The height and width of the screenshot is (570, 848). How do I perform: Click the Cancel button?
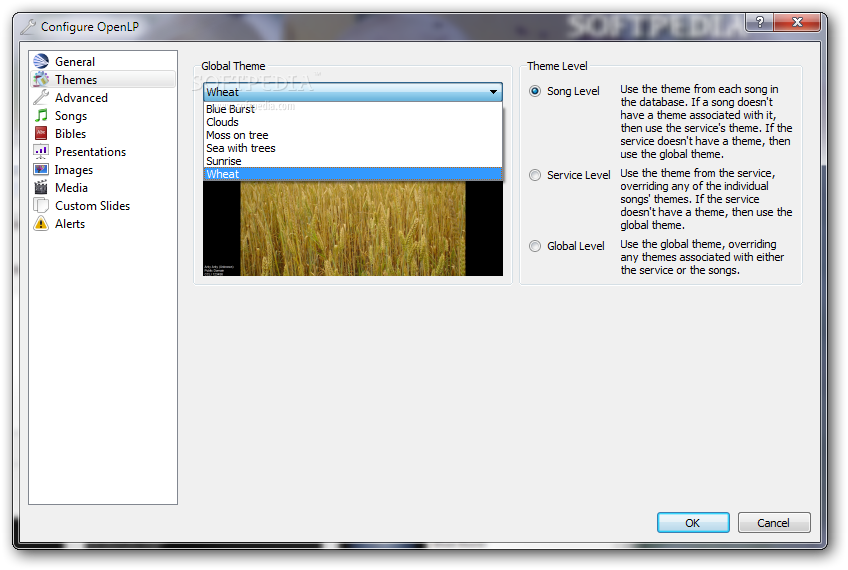[773, 523]
